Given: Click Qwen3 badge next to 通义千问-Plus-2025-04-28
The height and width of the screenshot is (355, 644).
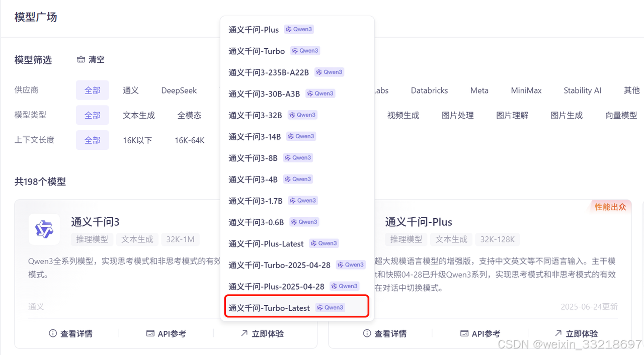Looking at the screenshot, I should pyautogui.click(x=345, y=286).
